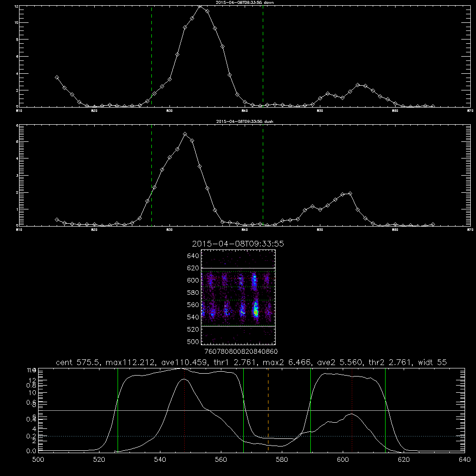Select the 520 label beside spectral image
This screenshot has width=476, height=476.
pyautogui.click(x=193, y=329)
